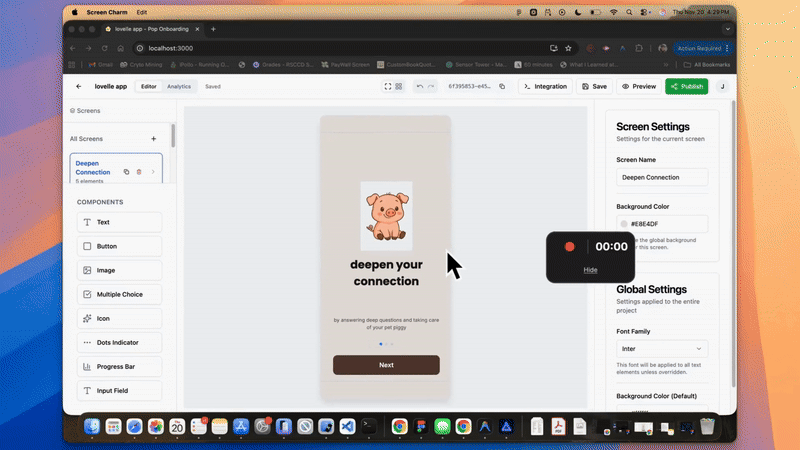
Task: Add a Progress Bar component
Action: (x=119, y=366)
